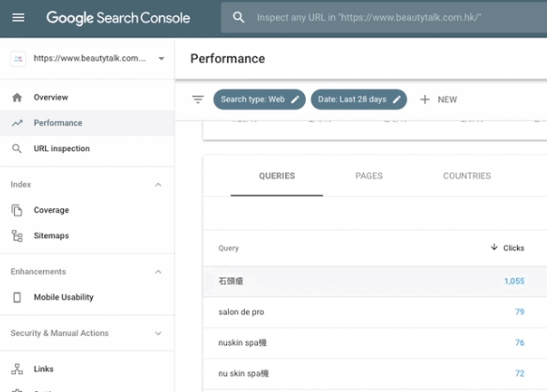This screenshot has width=547, height=392.
Task: Click the URL inspection magnifier icon
Action: pyautogui.click(x=17, y=148)
